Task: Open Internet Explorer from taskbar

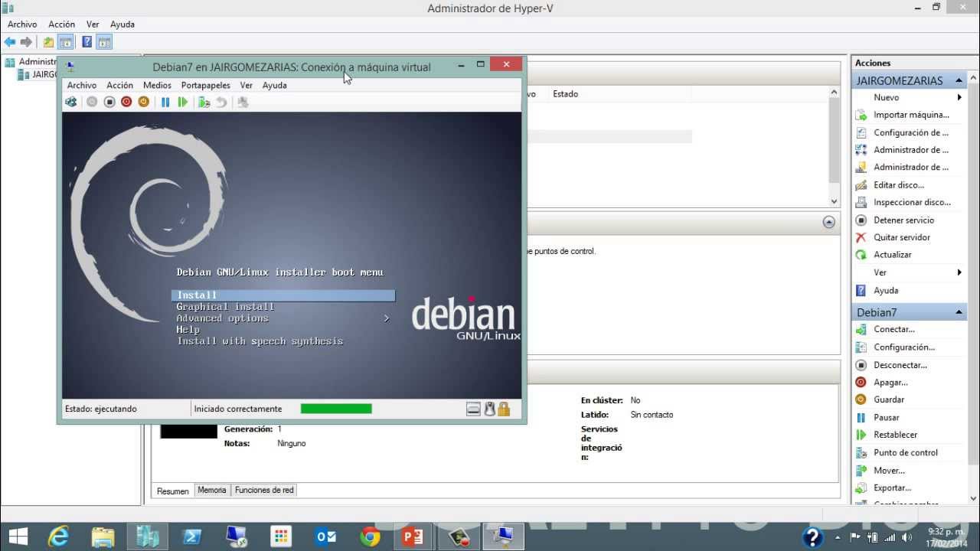Action: click(60, 536)
